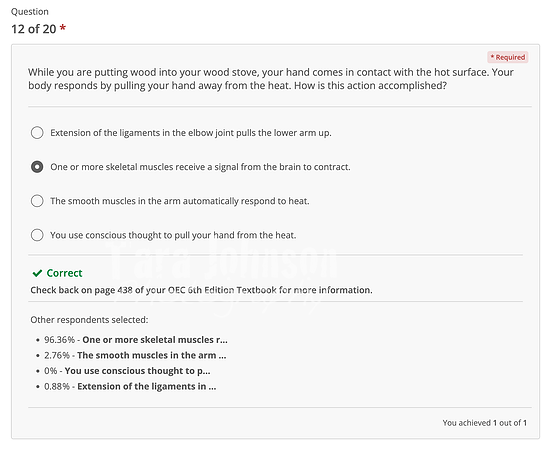The image size is (550, 450).
Task: Click 'Other respondents selected:' heading
Action: point(89,320)
